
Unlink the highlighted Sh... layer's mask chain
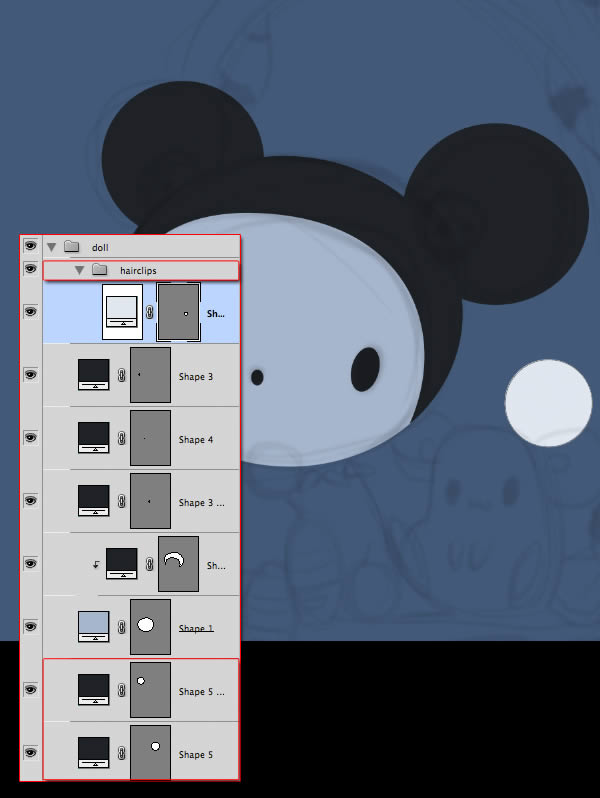pos(150,312)
